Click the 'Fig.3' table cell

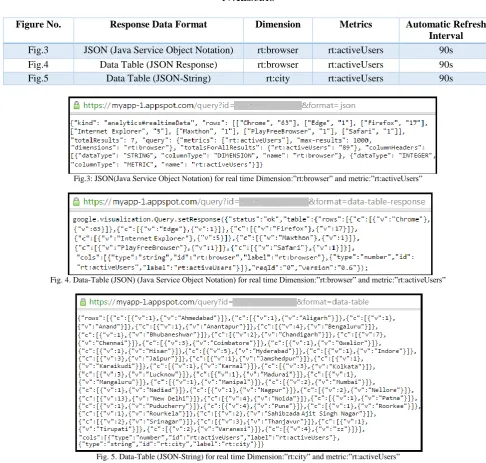(38, 50)
